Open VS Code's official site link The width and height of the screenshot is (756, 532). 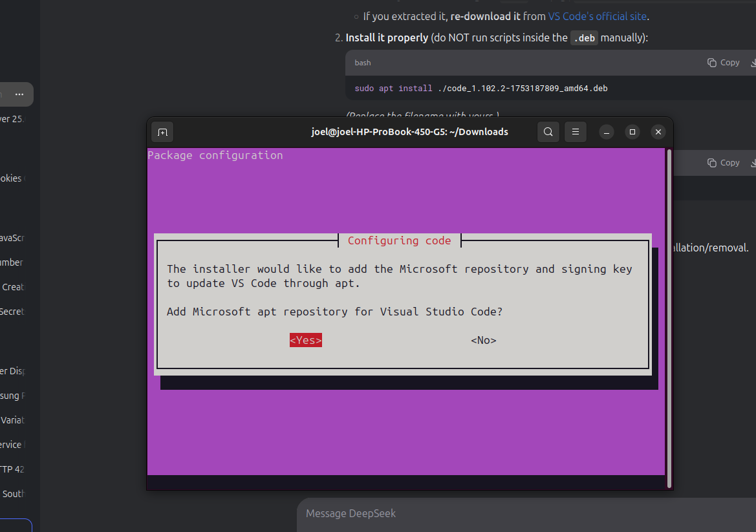(598, 16)
